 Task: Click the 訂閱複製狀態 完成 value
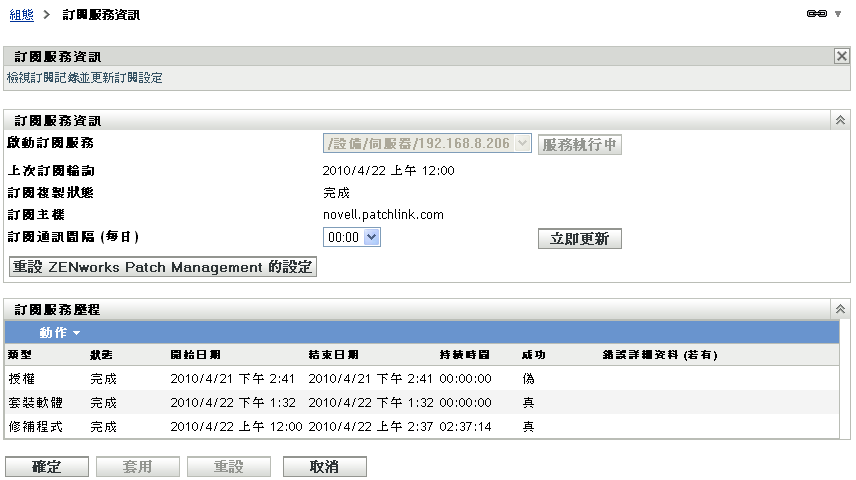pyautogui.click(x=336, y=193)
